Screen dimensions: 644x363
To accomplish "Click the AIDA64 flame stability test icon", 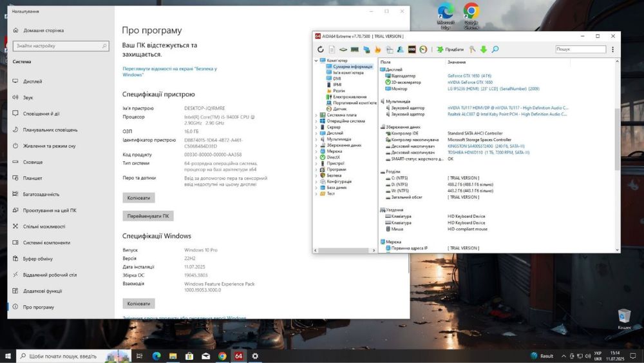I will [x=377, y=50].
